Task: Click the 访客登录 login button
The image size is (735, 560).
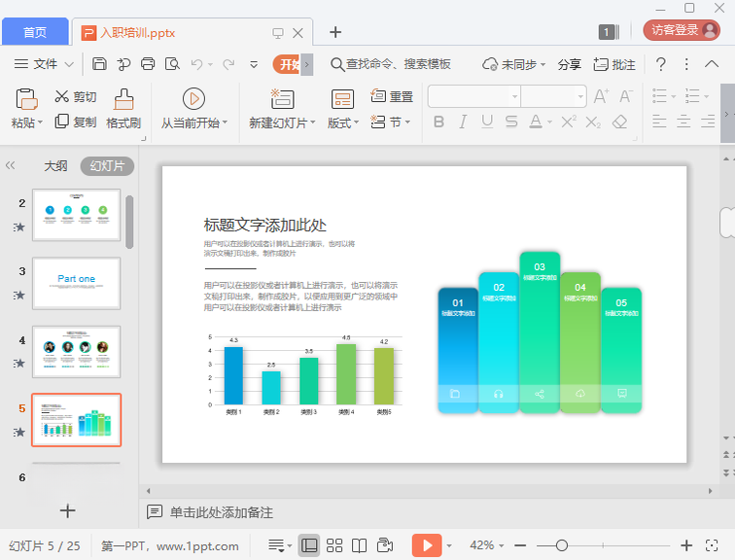Action: (682, 30)
